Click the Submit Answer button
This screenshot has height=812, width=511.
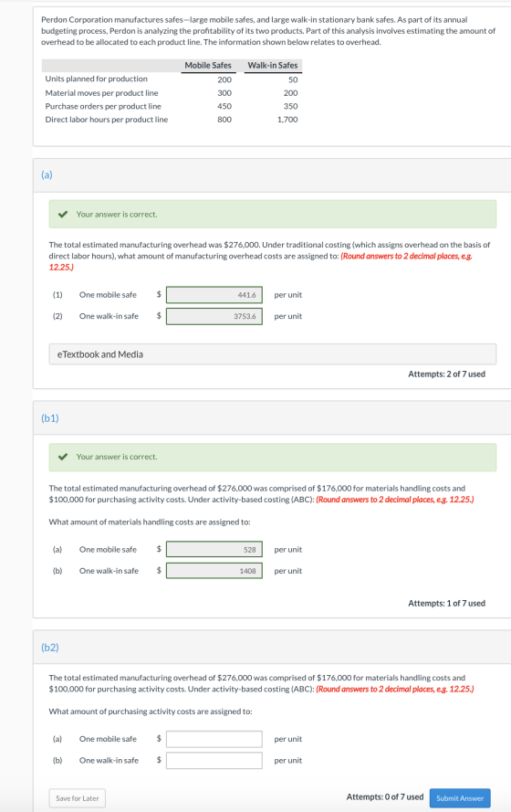point(460,798)
